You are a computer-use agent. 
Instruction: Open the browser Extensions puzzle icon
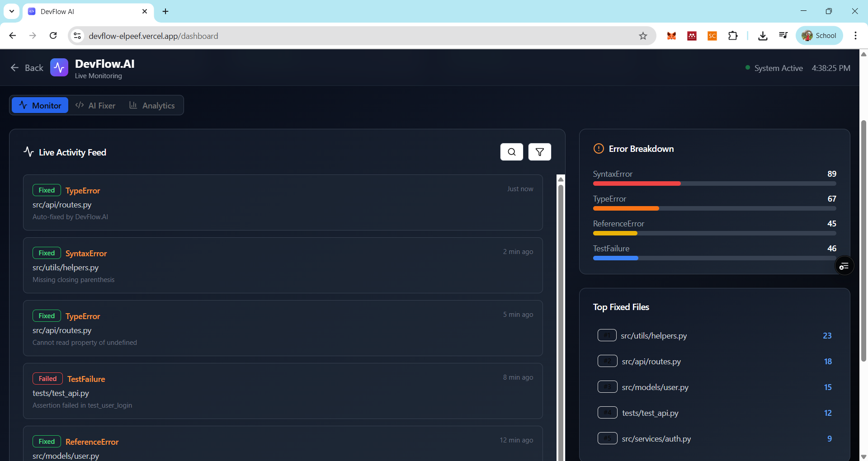pos(733,36)
